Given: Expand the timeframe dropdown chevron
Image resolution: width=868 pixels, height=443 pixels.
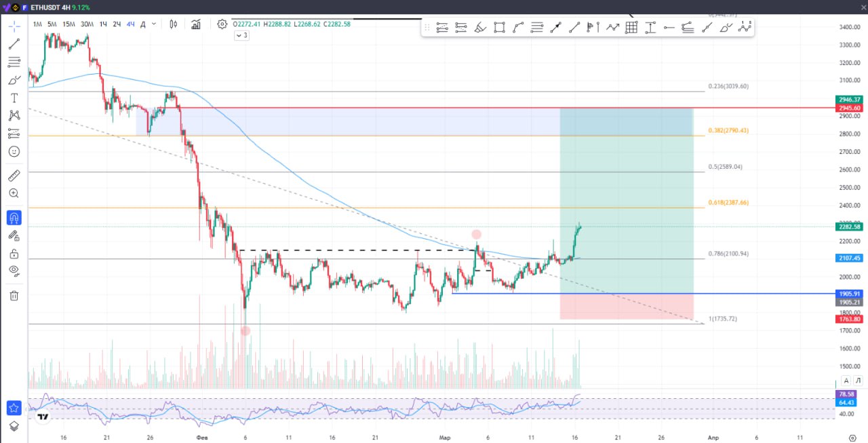Looking at the screenshot, I should [154, 24].
